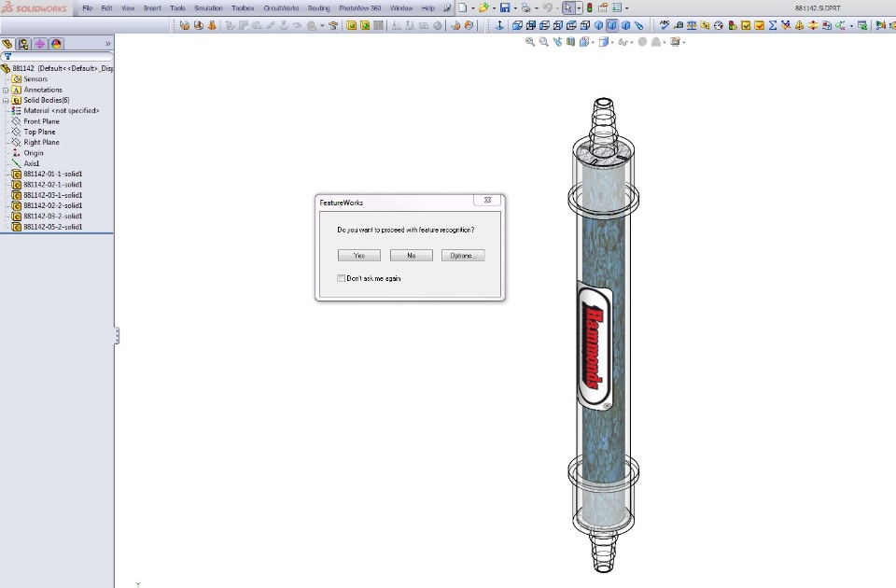Image resolution: width=896 pixels, height=588 pixels.
Task: Click the panel collapse handle
Action: point(117,335)
